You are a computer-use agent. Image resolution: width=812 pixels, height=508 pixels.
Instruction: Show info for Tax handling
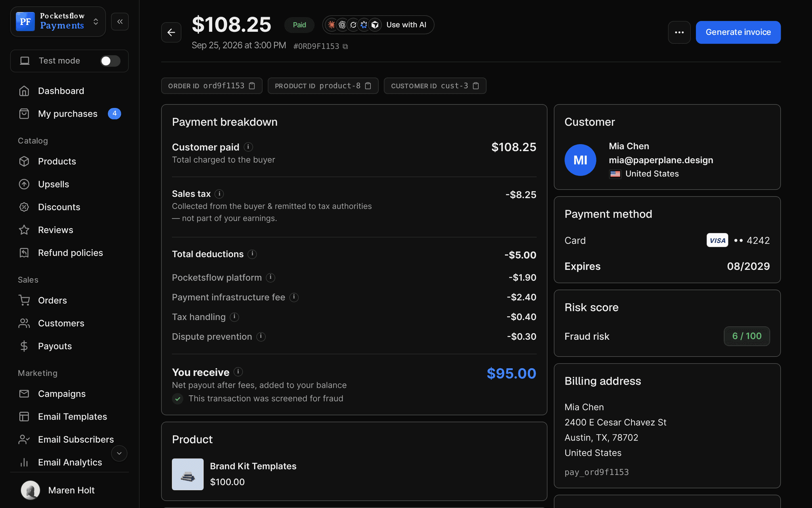point(234,317)
